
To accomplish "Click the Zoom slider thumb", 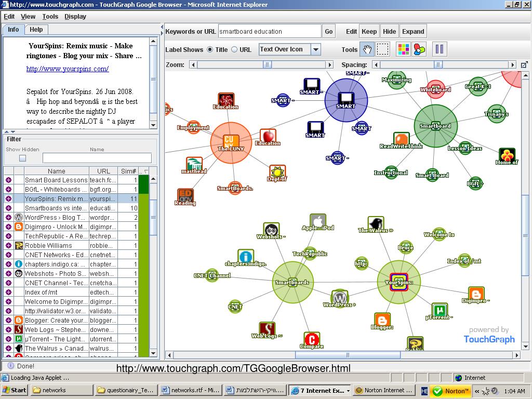I will pyautogui.click(x=268, y=65).
